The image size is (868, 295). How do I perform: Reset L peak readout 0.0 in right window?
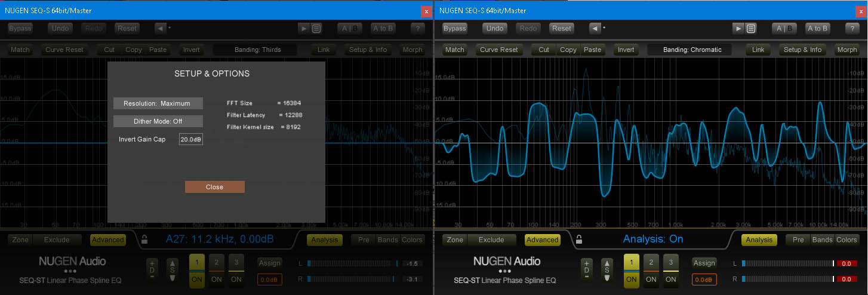[847, 263]
